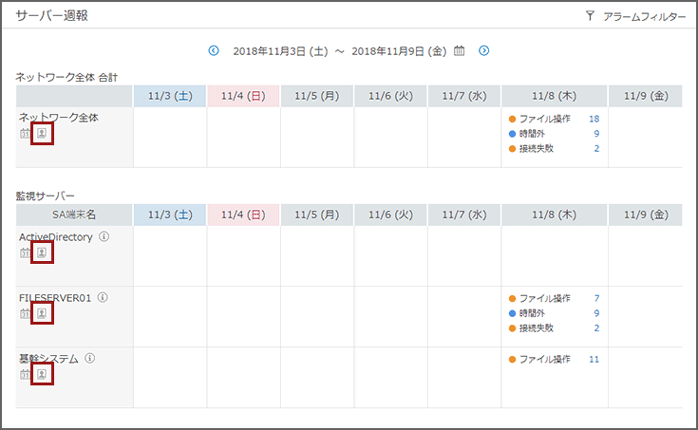Click calendar icon under ネットワーク全体
The height and width of the screenshot is (430, 698).
25,133
